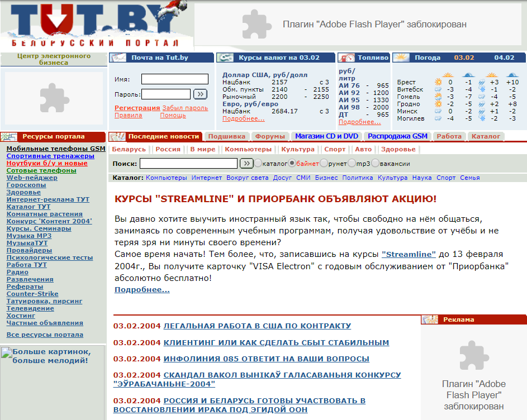This screenshot has height=420, width=527.
Task: Open ЛЕГАЛЬНАЯ РАБОТА В США ПО КОНТРАКТУ headline
Action: pyautogui.click(x=257, y=326)
